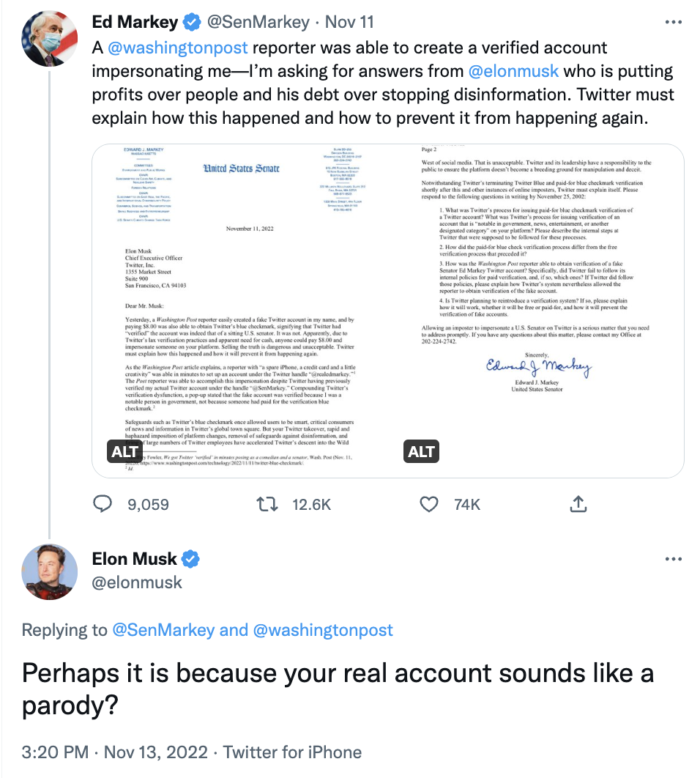This screenshot has width=700, height=778.
Task: View first page of the Senate letter
Action: (x=239, y=311)
